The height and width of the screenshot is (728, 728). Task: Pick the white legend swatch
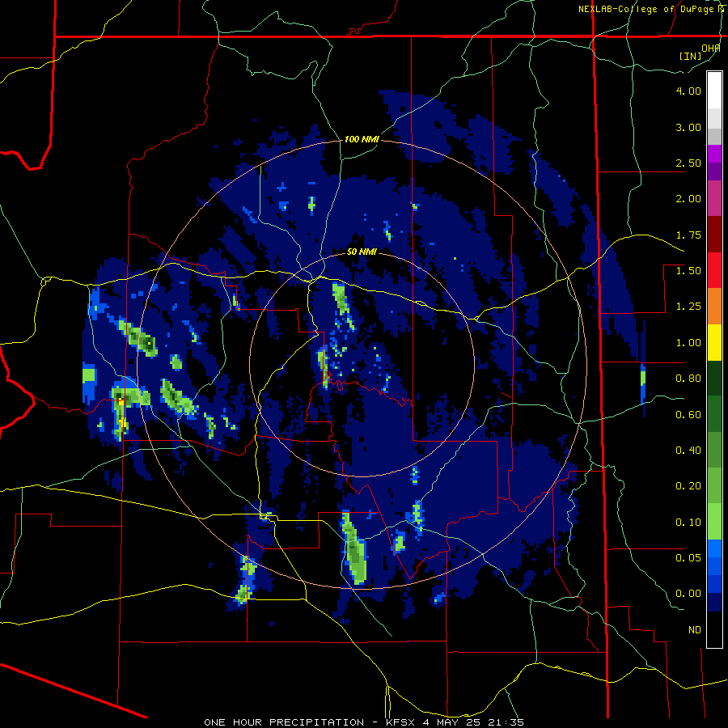click(714, 91)
